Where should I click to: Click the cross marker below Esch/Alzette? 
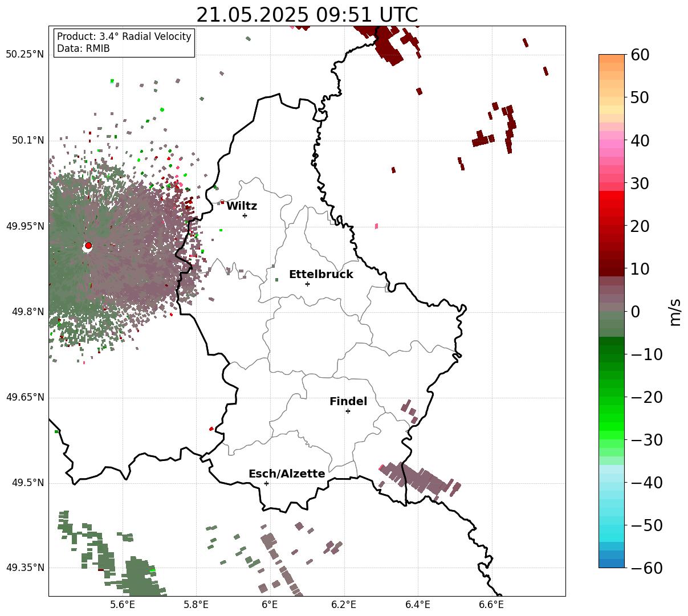pyautogui.click(x=266, y=483)
